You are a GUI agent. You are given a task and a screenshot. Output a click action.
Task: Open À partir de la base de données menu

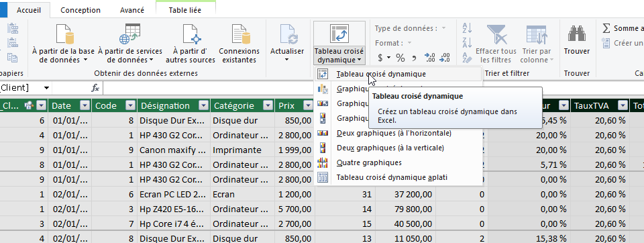[x=63, y=44]
